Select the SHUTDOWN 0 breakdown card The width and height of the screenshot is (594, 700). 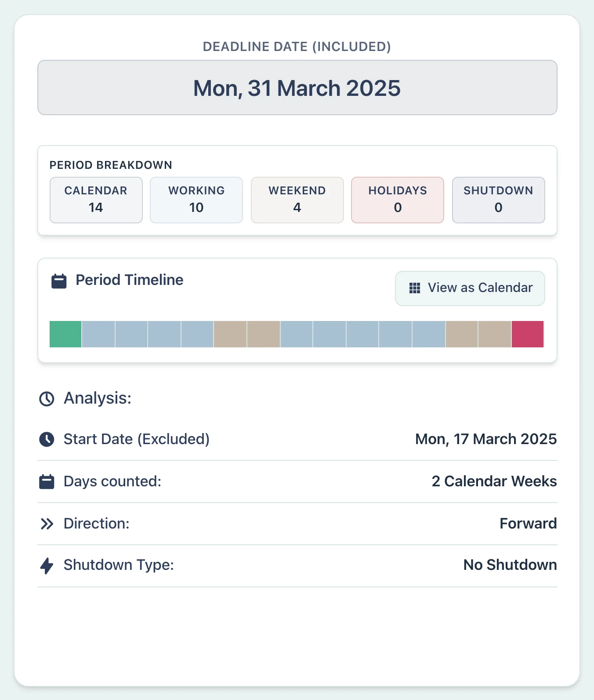tap(498, 200)
